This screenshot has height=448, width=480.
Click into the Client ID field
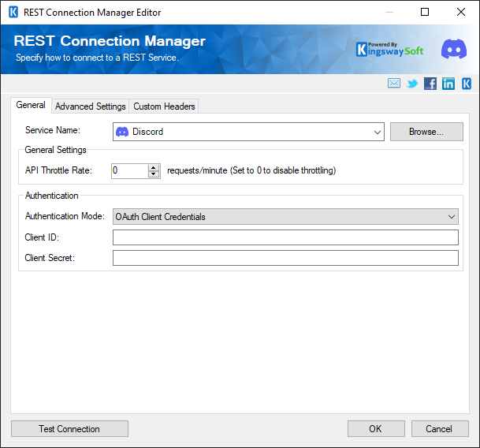coord(285,237)
